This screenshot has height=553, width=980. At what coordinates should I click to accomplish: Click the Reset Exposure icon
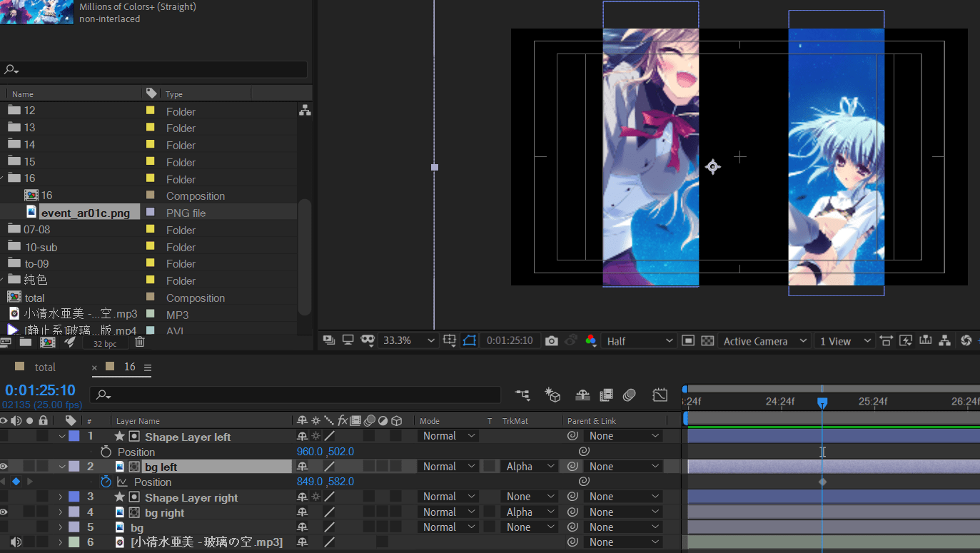[966, 341]
